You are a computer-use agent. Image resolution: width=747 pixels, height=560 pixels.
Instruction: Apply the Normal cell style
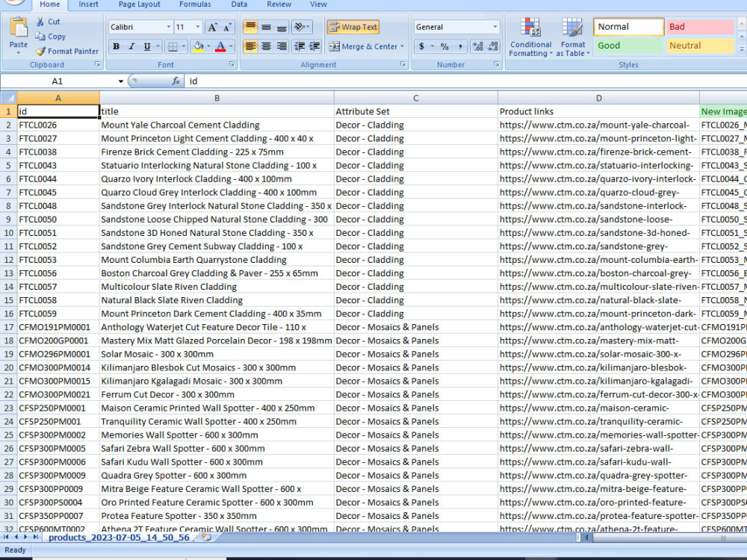coord(628,27)
